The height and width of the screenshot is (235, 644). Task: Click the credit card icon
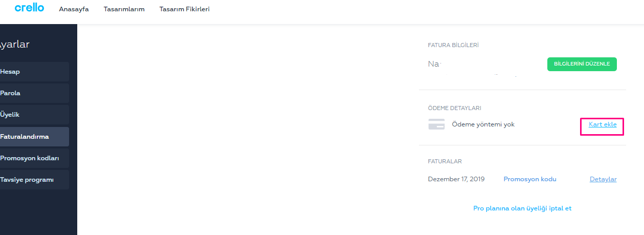tap(436, 124)
